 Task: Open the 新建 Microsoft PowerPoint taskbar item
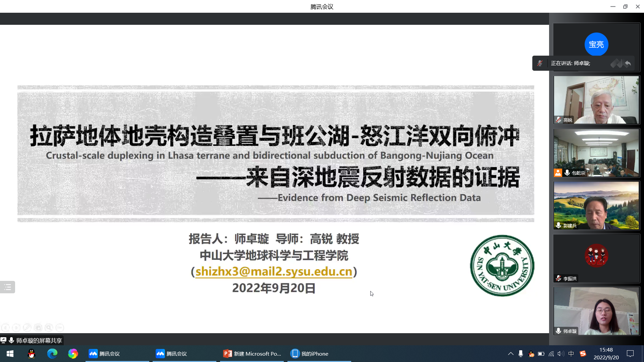(x=252, y=354)
